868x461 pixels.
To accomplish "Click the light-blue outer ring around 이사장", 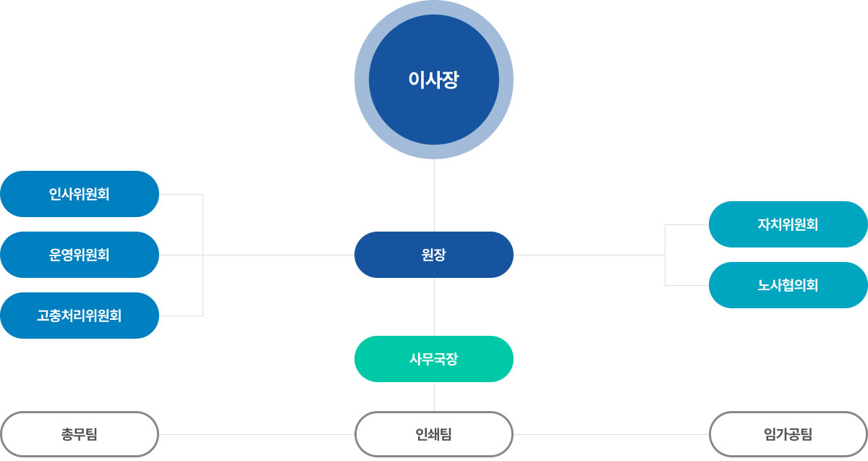I will 434,7.
